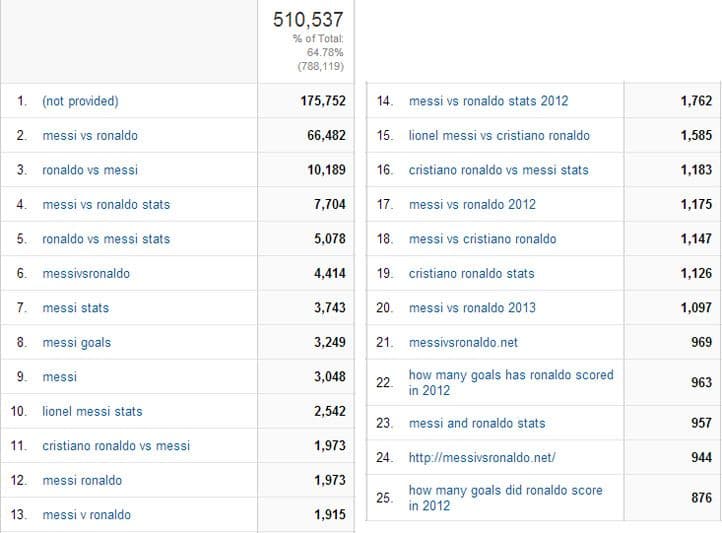The image size is (722, 533).
Task: Open the 'messivsronaldo' keyword link
Action: 86,273
